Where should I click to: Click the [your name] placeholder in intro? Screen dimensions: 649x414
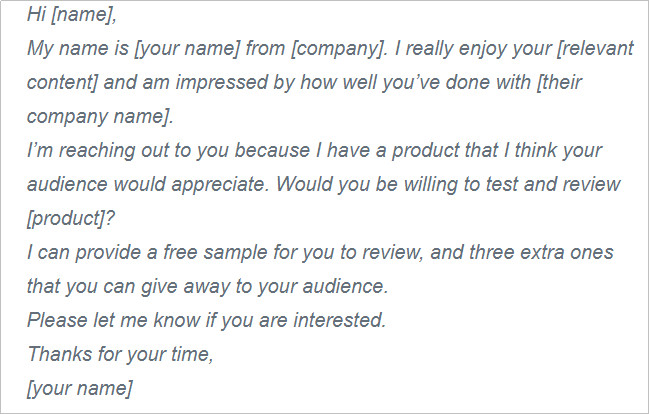187,48
